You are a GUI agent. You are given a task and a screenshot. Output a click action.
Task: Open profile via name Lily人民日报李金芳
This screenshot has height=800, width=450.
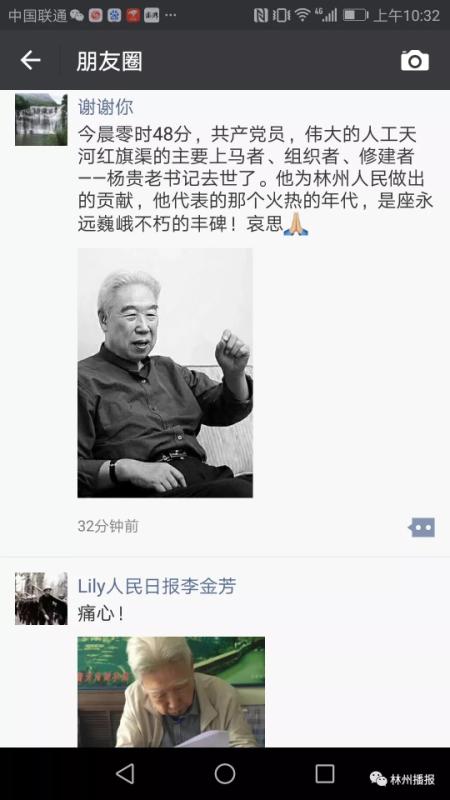(157, 586)
